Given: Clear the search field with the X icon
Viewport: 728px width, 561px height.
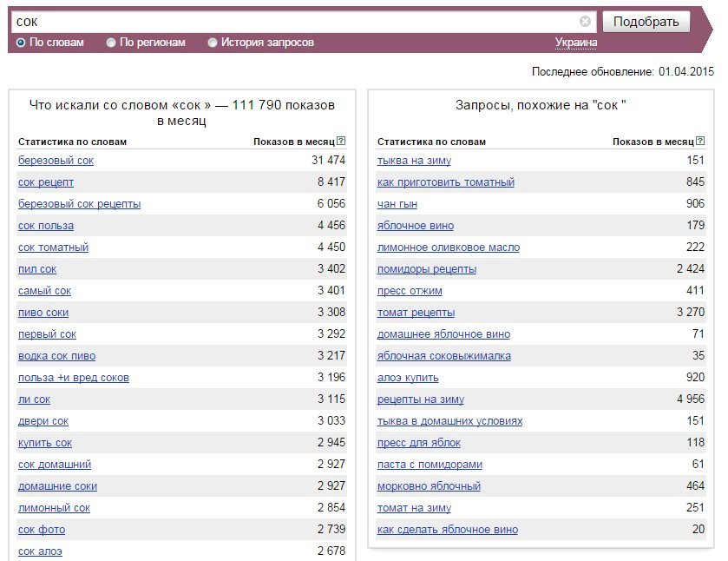Looking at the screenshot, I should 585,21.
